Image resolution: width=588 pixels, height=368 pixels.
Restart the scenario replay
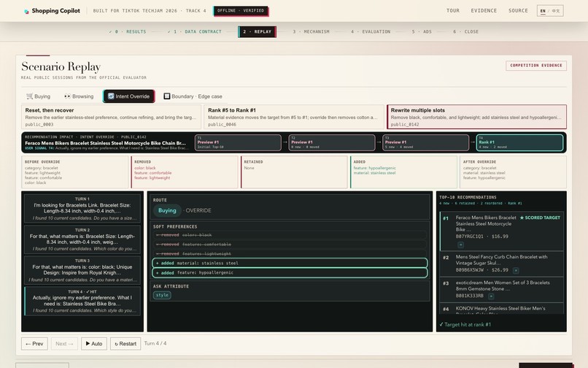(x=125, y=344)
